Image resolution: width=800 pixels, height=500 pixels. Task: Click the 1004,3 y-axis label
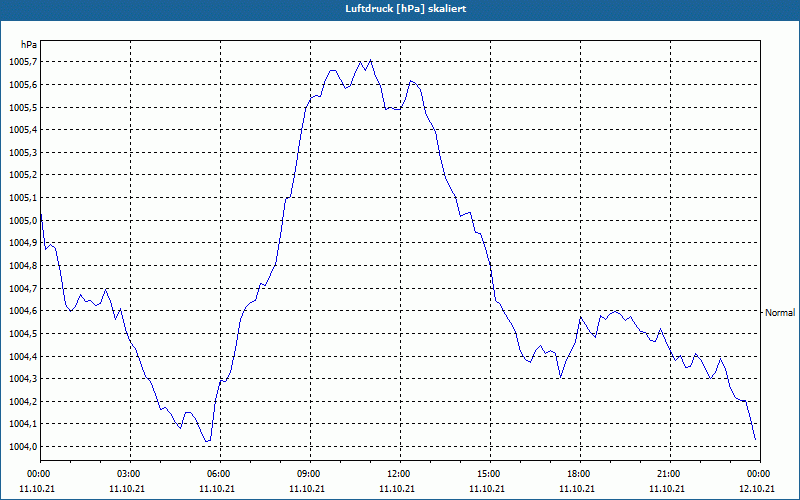click(x=23, y=379)
